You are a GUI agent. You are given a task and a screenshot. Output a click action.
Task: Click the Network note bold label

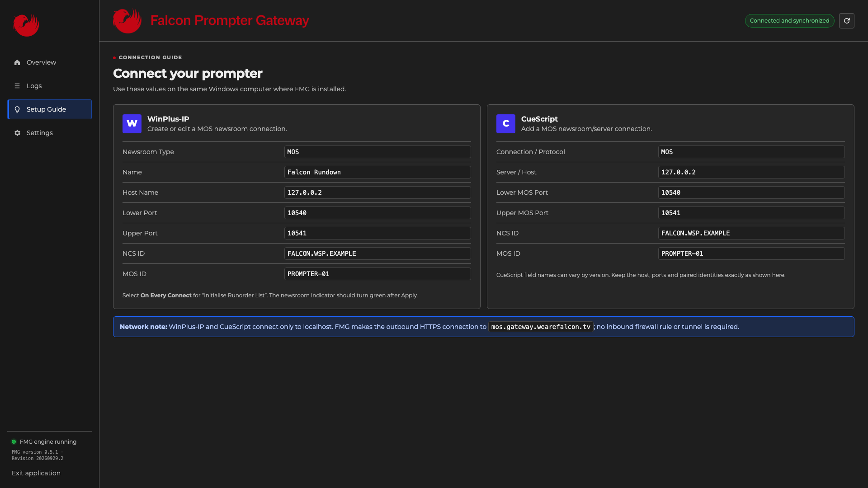[143, 327]
